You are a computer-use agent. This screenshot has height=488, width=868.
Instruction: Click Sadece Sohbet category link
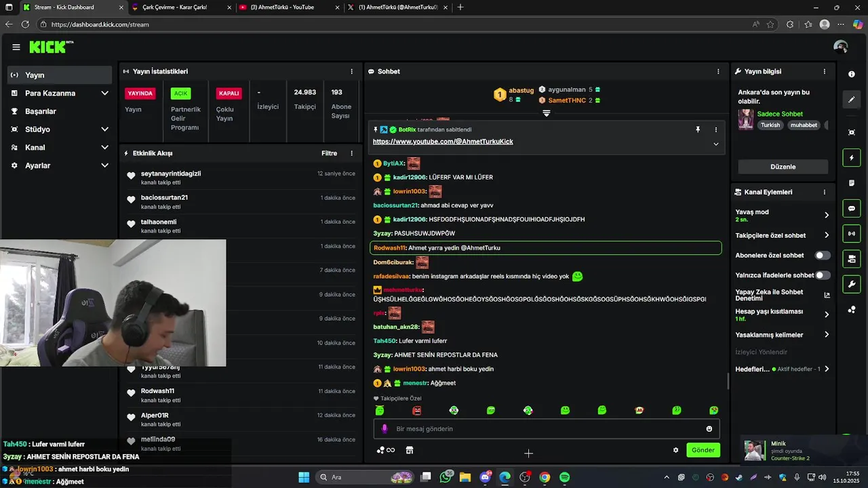click(780, 114)
